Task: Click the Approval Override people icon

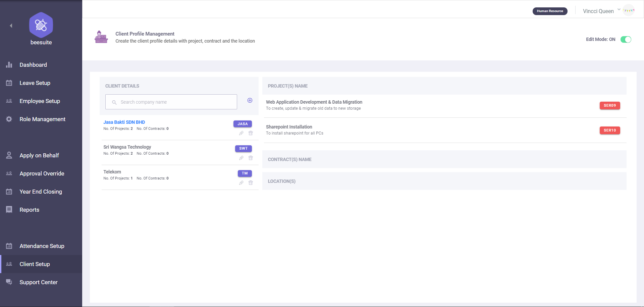Action: [x=9, y=173]
